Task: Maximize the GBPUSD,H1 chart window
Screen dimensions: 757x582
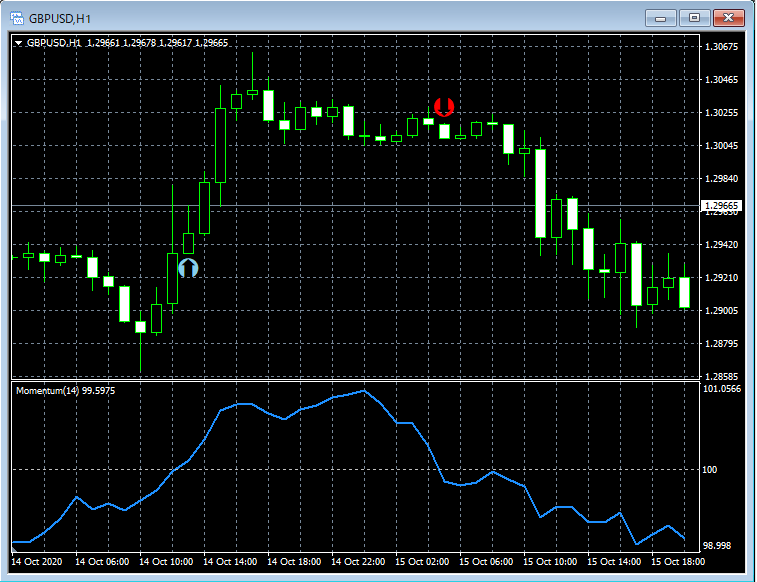Action: (694, 18)
